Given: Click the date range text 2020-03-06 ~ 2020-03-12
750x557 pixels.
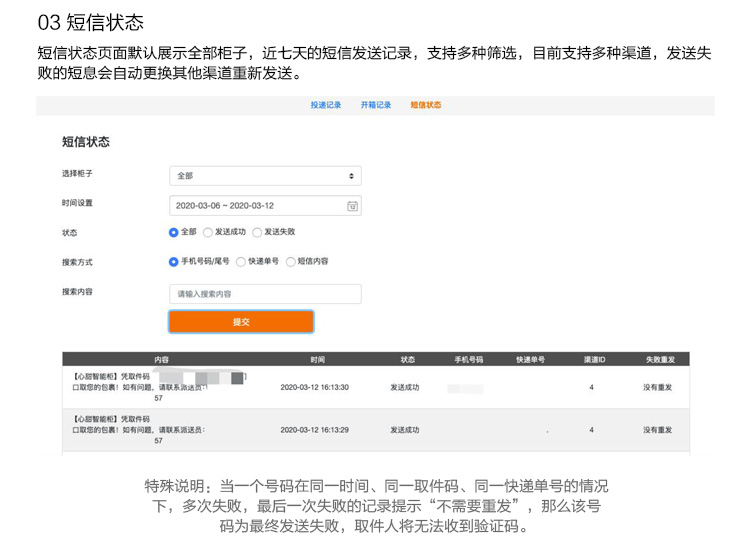Looking at the screenshot, I should [x=224, y=205].
